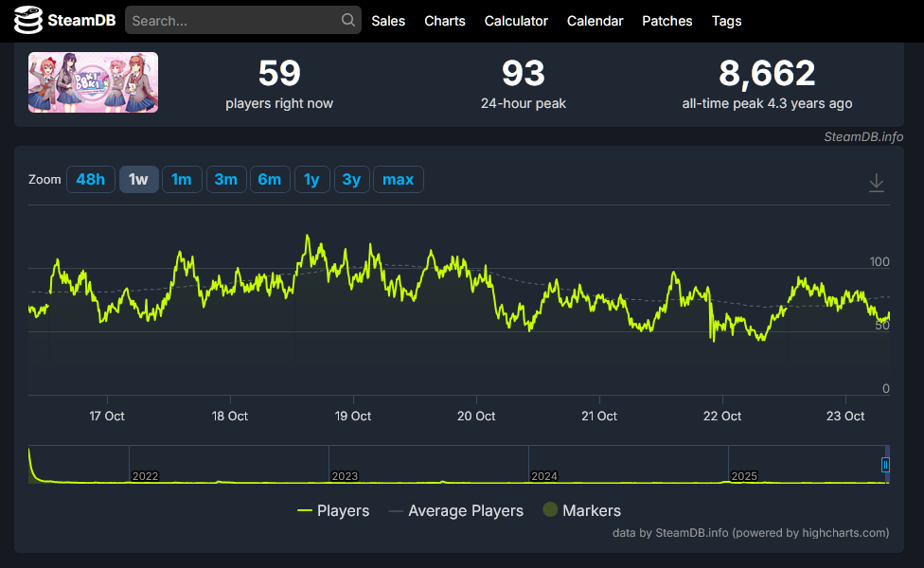Viewport: 924px width, 568px height.
Task: Open the Sales menu item
Action: 388,21
